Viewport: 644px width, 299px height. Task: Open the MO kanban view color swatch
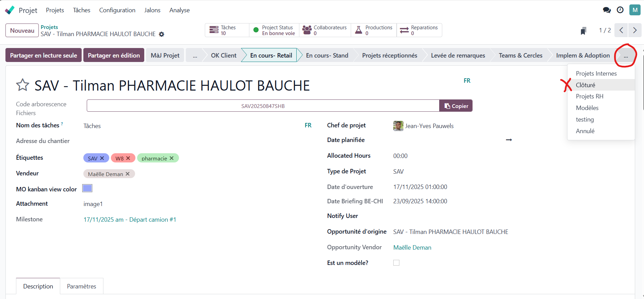[x=87, y=188]
